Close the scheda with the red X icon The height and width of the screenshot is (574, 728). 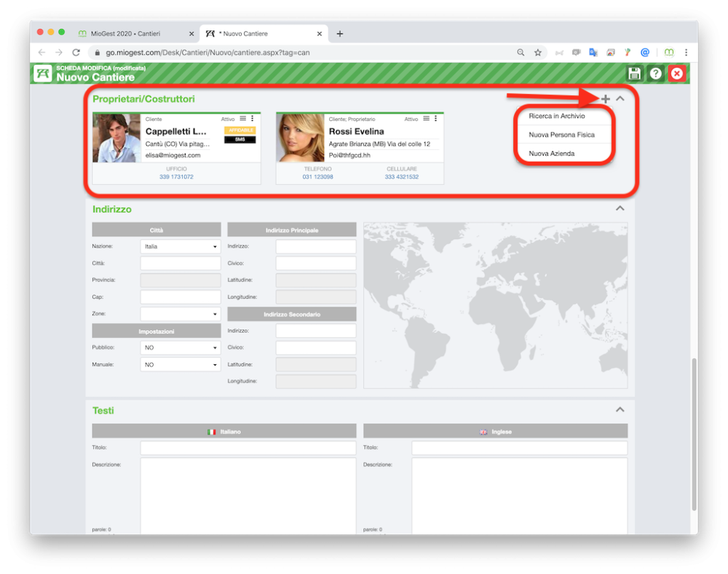point(677,74)
